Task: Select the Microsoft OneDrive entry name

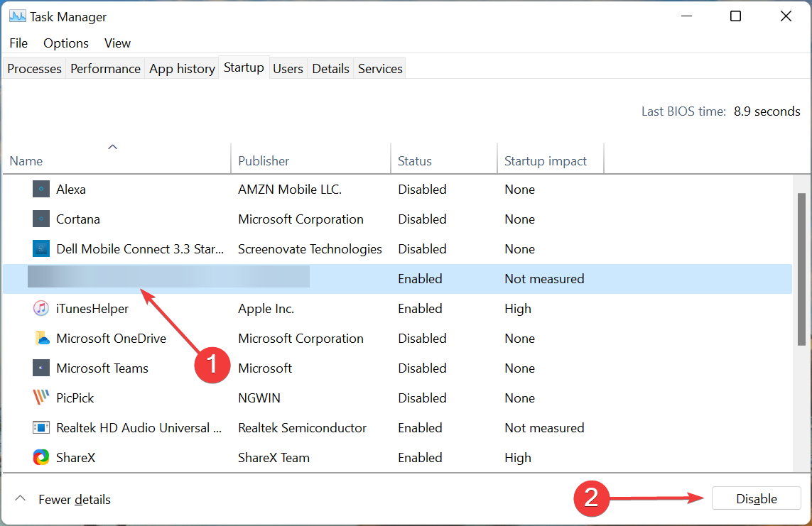Action: (112, 339)
